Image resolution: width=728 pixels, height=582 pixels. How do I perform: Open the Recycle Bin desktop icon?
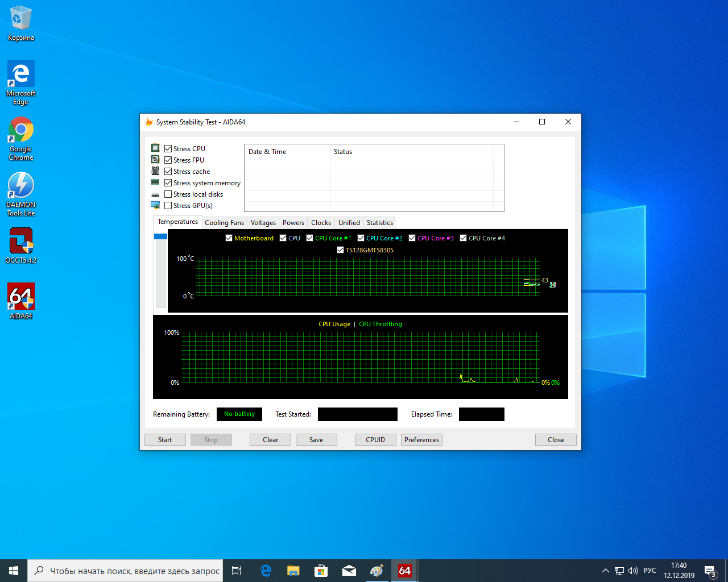pos(20,24)
